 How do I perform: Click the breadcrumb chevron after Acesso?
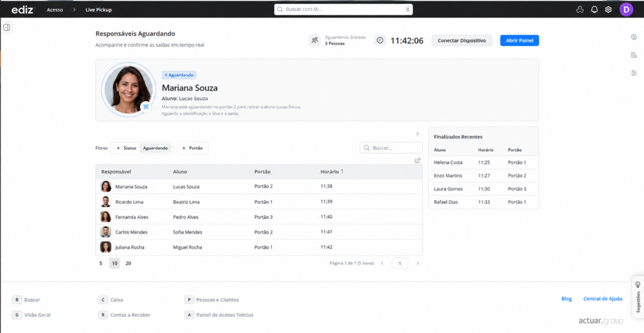74,9
